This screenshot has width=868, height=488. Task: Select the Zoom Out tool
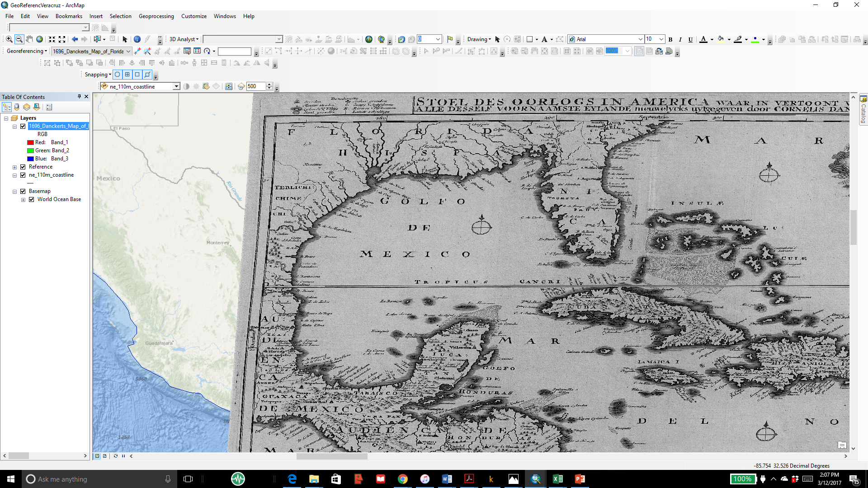(x=19, y=39)
